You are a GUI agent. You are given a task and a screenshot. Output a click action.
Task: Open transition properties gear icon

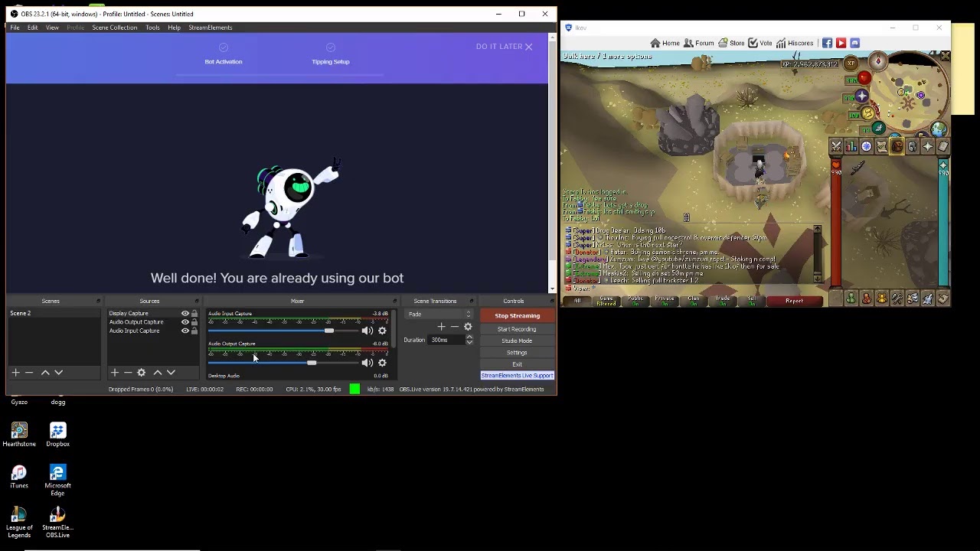click(x=468, y=327)
